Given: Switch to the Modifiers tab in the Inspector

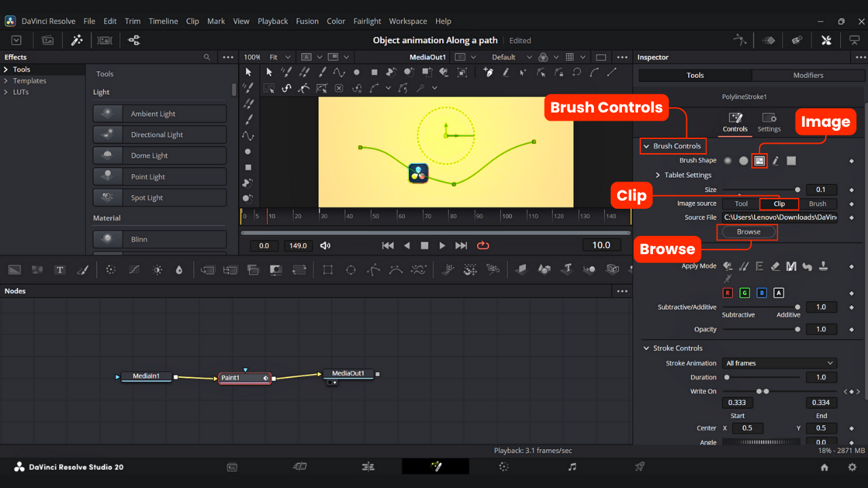Looking at the screenshot, I should coord(808,75).
